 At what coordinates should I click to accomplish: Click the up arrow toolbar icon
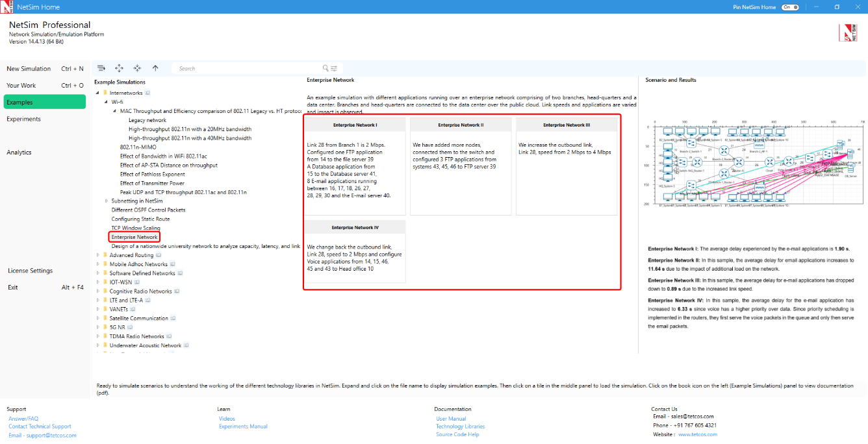pyautogui.click(x=155, y=68)
